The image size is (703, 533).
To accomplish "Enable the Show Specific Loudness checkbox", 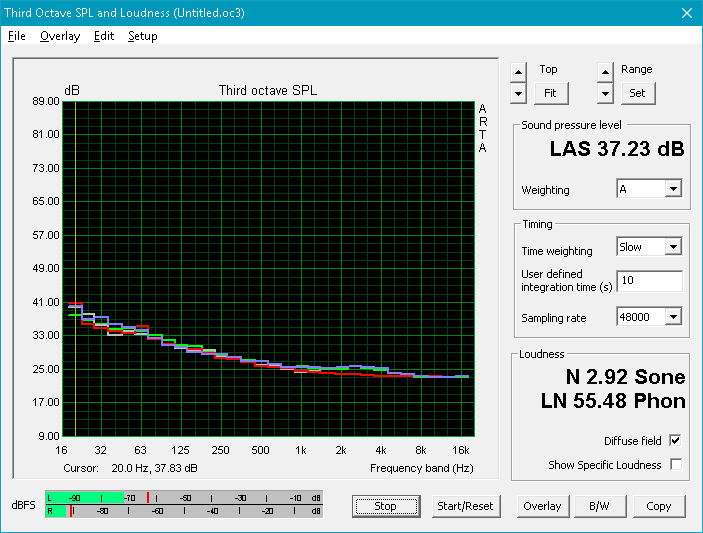I will (x=676, y=464).
